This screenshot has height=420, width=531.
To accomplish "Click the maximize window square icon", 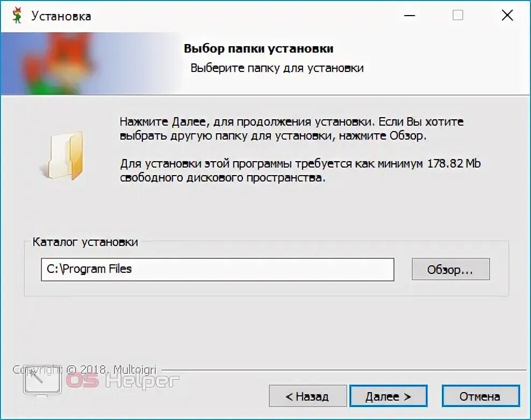I will (458, 15).
